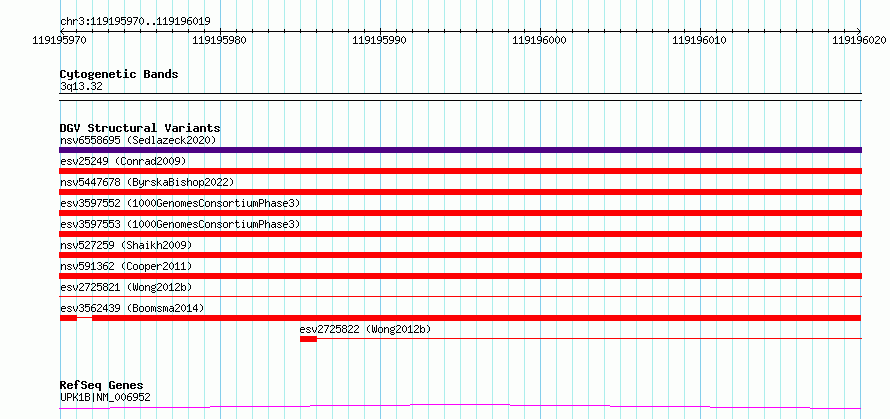Click the chr3:119195970..119196019 region label
This screenshot has height=419, width=890.
(x=135, y=22)
